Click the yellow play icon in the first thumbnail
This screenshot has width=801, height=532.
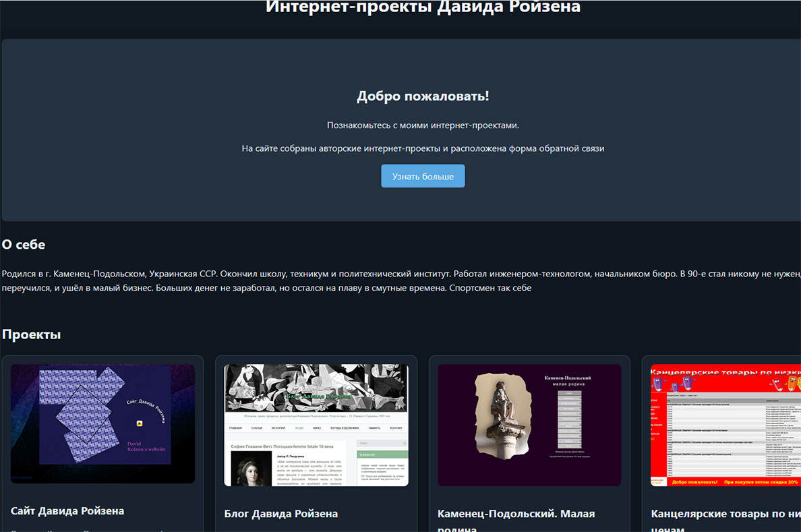(140, 423)
